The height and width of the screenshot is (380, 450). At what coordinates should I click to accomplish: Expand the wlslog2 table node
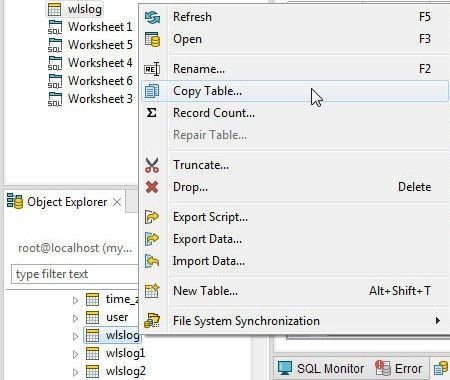(x=76, y=372)
